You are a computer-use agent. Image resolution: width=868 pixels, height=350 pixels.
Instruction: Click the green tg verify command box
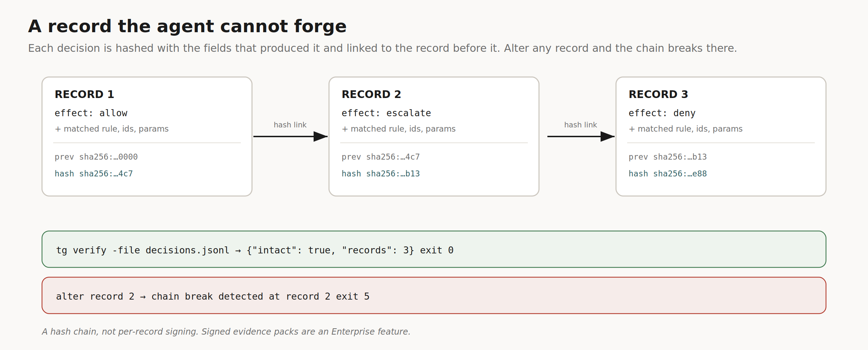(x=434, y=249)
